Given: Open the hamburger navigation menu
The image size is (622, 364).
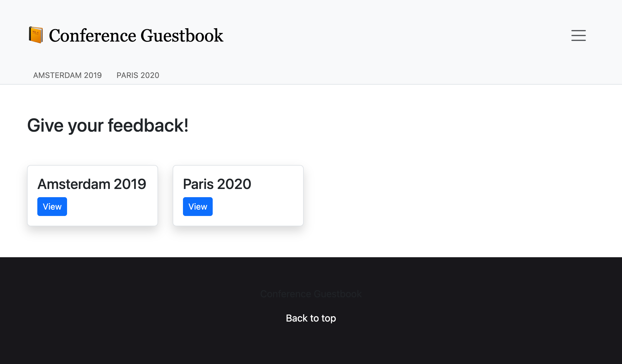Looking at the screenshot, I should [x=578, y=35].
